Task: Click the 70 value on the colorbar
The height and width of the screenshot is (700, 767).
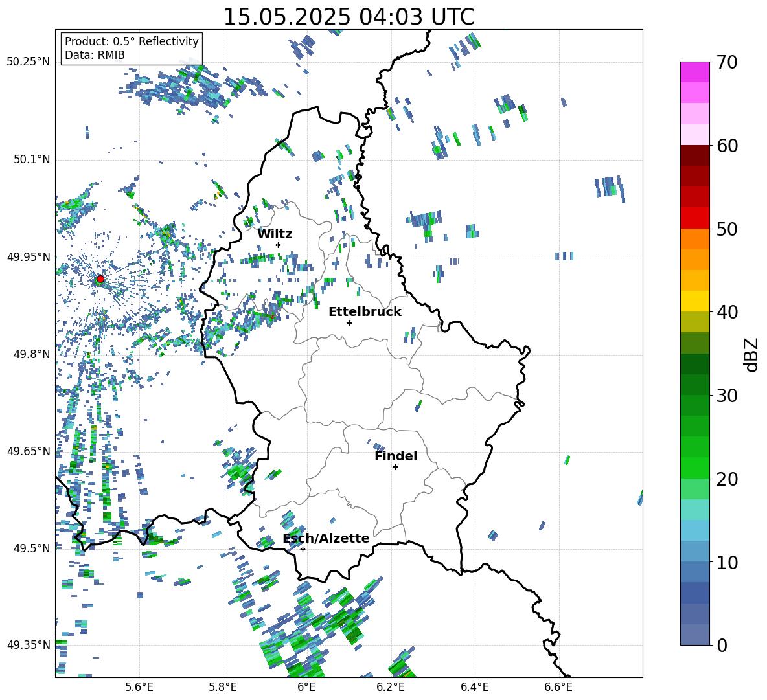Action: point(727,62)
